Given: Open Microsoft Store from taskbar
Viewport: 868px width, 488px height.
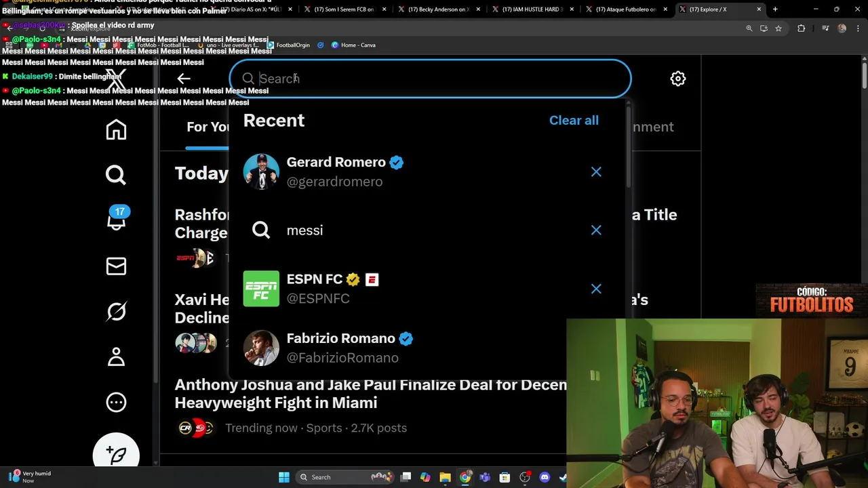Looking at the screenshot, I should click(505, 477).
